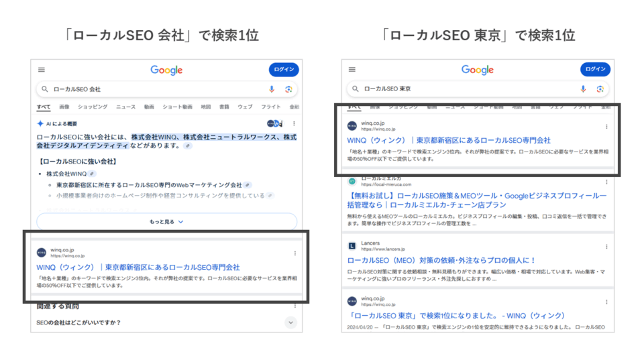Viewport: 644px width, 362px height.
Task: Open Google Lens icon in right search bar
Action: (x=600, y=88)
